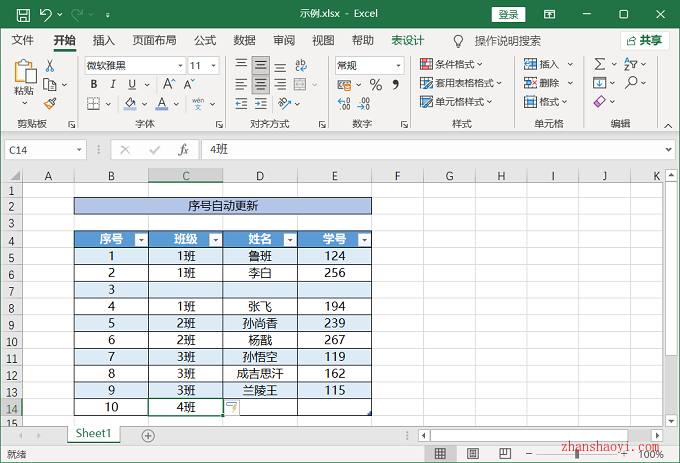Open the font name dropdown 微软雅黑

pos(180,66)
